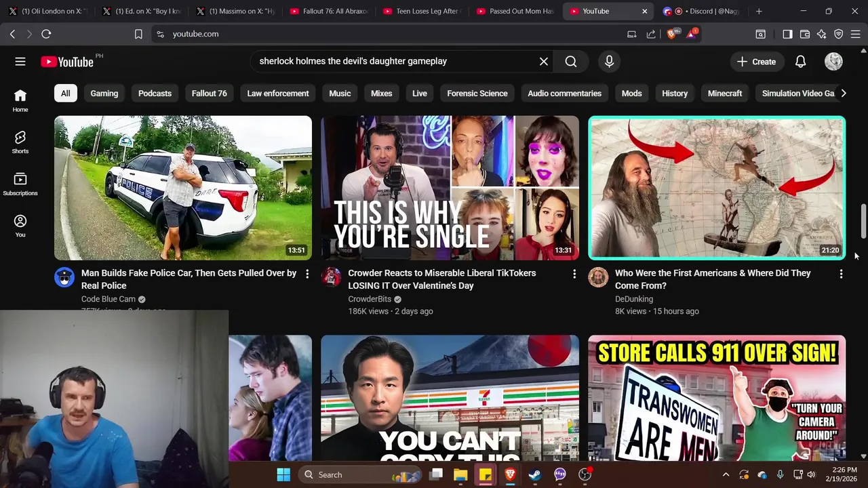Select the Minecraft filter chip
Viewport: 868px width, 488px height.
[x=725, y=94]
